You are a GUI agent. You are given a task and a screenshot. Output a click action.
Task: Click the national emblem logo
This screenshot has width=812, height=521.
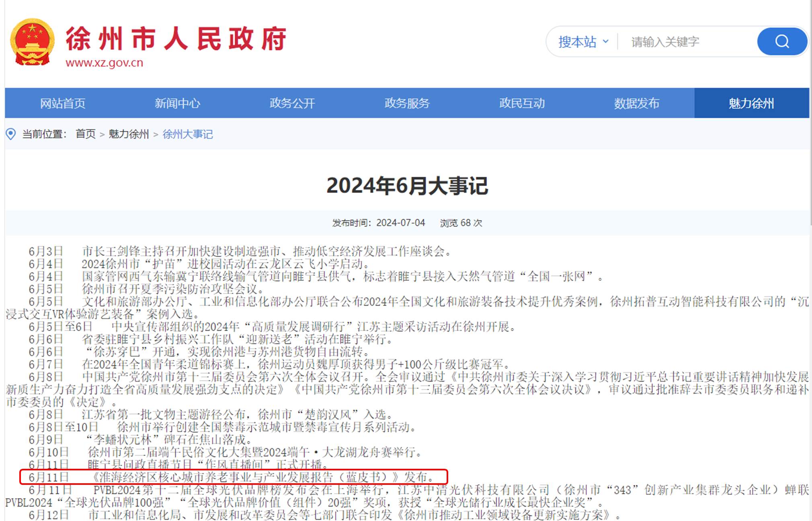(x=32, y=42)
